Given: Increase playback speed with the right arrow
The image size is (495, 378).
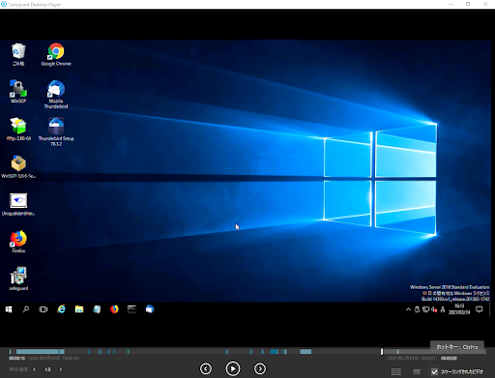Looking at the screenshot, I should (x=61, y=369).
